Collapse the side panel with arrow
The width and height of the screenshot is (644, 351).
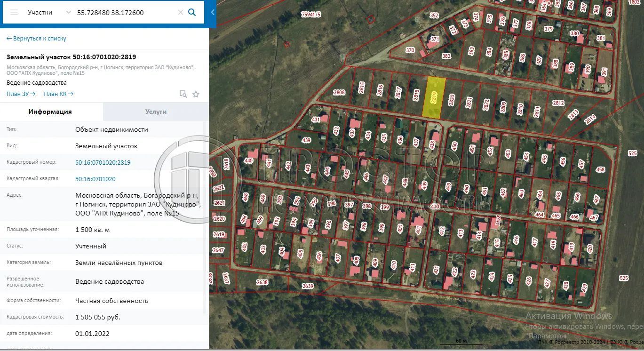[213, 12]
